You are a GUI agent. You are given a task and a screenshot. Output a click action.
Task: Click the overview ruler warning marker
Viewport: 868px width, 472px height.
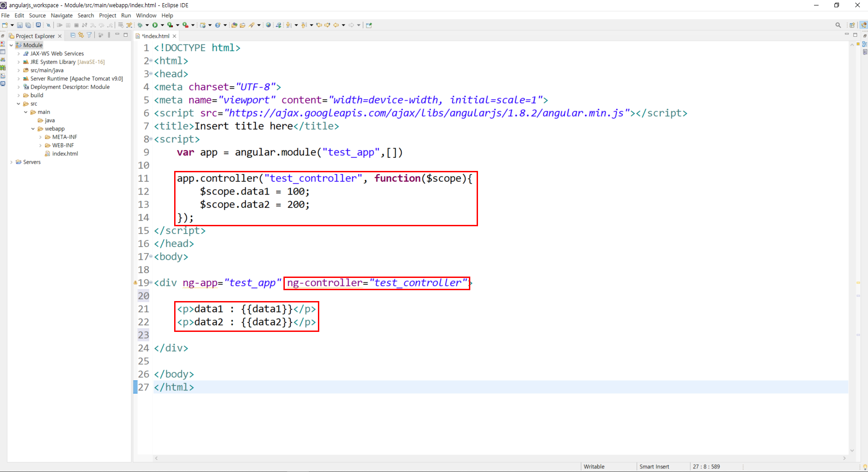(x=858, y=282)
